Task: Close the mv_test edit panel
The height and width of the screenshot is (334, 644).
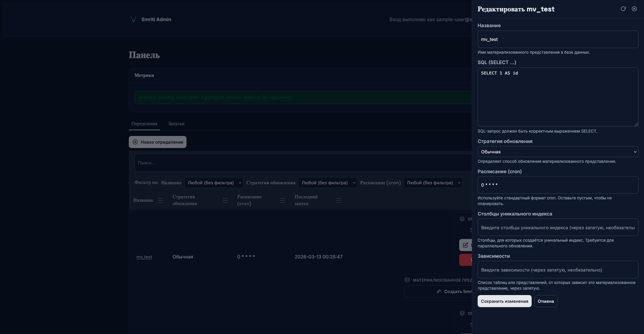Action: (634, 9)
